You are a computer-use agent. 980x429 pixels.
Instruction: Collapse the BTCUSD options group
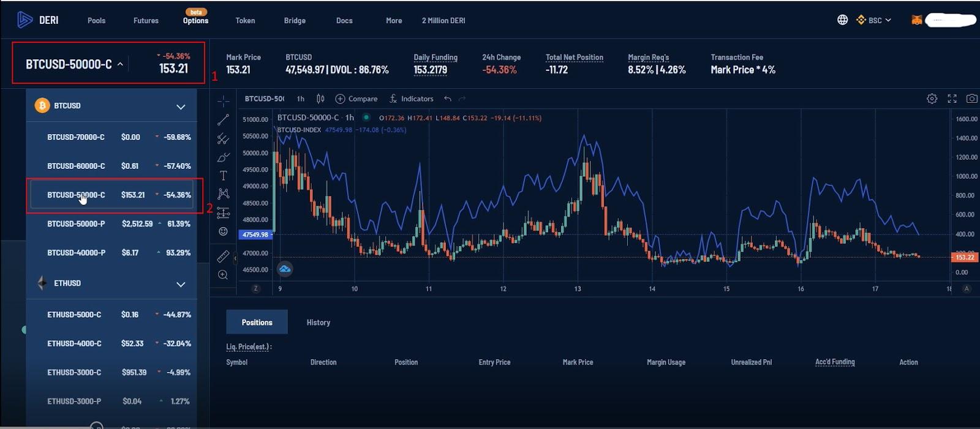point(181,106)
